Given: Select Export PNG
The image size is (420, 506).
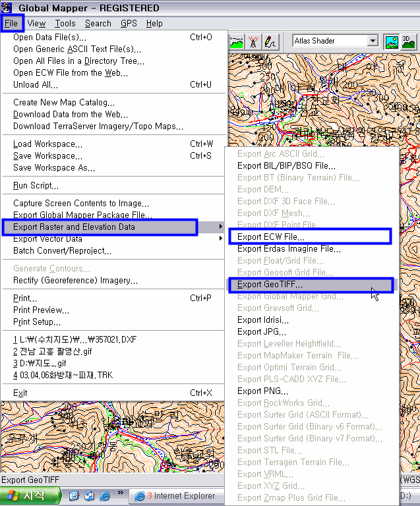Looking at the screenshot, I should (312, 391).
